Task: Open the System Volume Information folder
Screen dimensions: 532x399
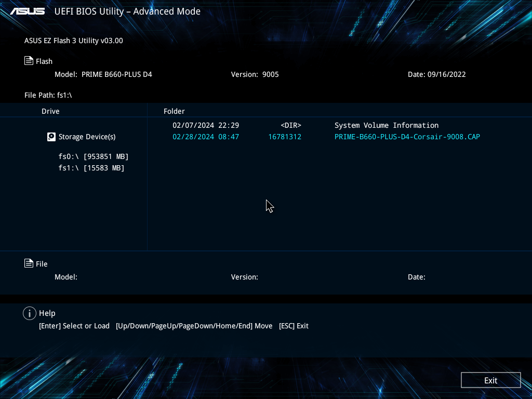Action: [x=386, y=125]
